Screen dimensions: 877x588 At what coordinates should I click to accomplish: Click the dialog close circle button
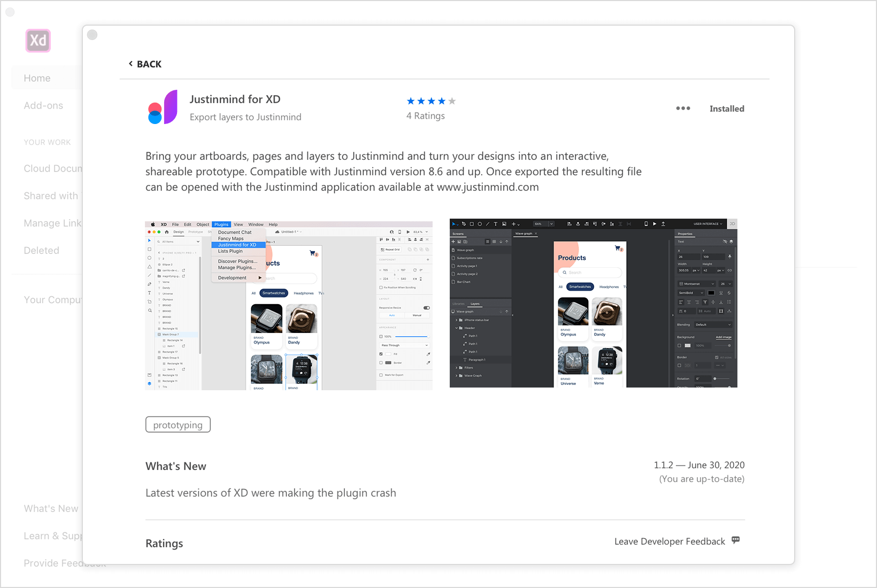(92, 35)
